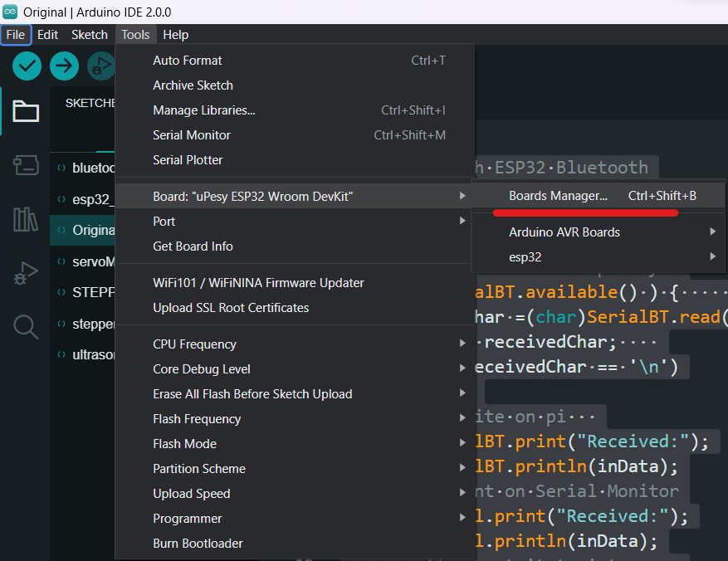728x561 pixels.
Task: Open the servoM sketch entry
Action: click(83, 261)
